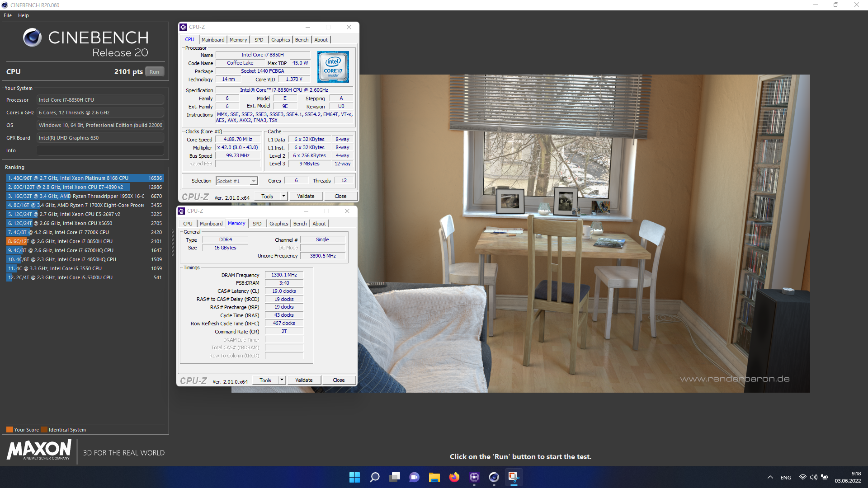This screenshot has height=488, width=868.
Task: Expand Tools dropdown arrow in upper CPU-Z
Action: tap(284, 197)
